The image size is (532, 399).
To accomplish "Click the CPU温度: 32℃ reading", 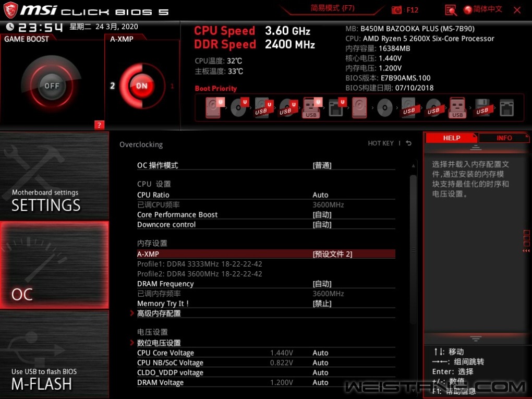I will tap(219, 61).
